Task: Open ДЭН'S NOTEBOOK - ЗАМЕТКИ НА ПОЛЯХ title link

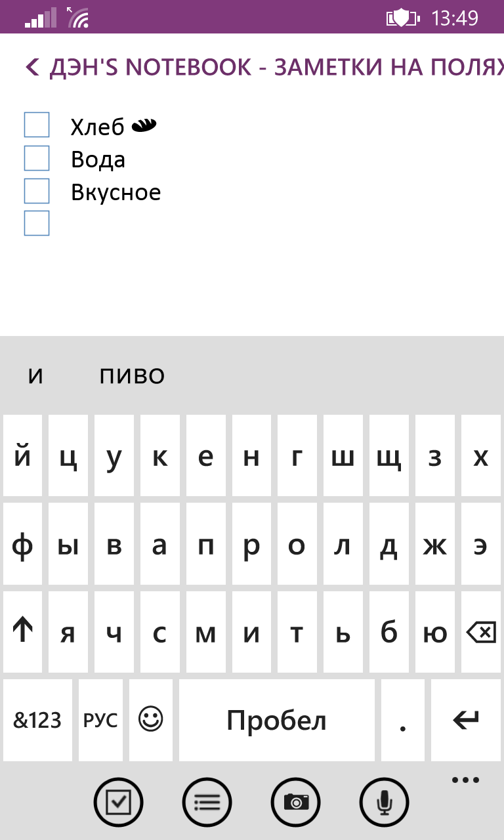Action: tap(276, 67)
